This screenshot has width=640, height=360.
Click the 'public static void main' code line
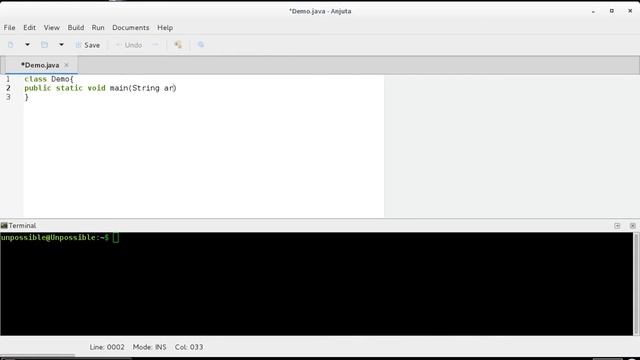[100, 88]
